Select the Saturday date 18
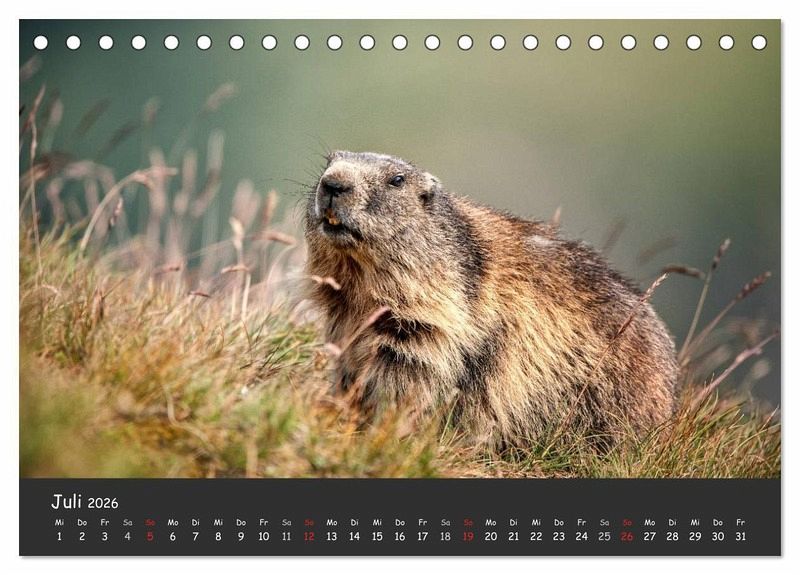 point(445,536)
